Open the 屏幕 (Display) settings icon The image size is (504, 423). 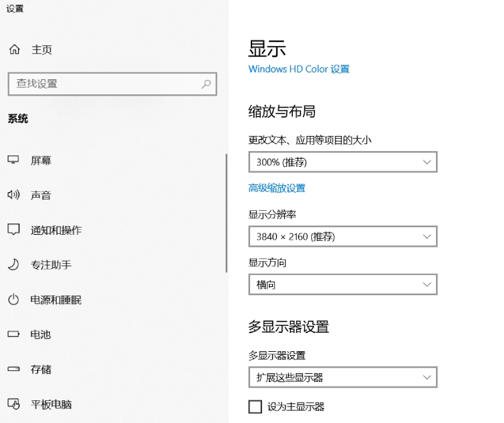click(x=14, y=160)
